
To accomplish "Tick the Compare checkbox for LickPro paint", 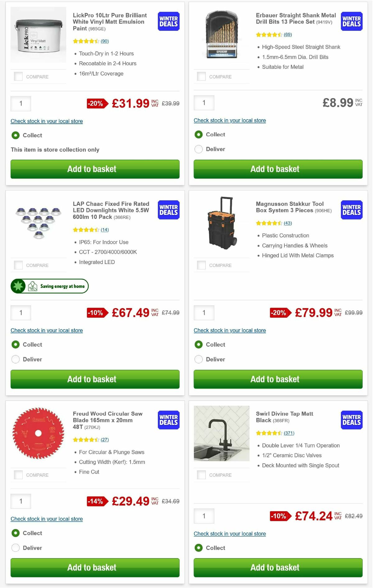I will pyautogui.click(x=18, y=76).
